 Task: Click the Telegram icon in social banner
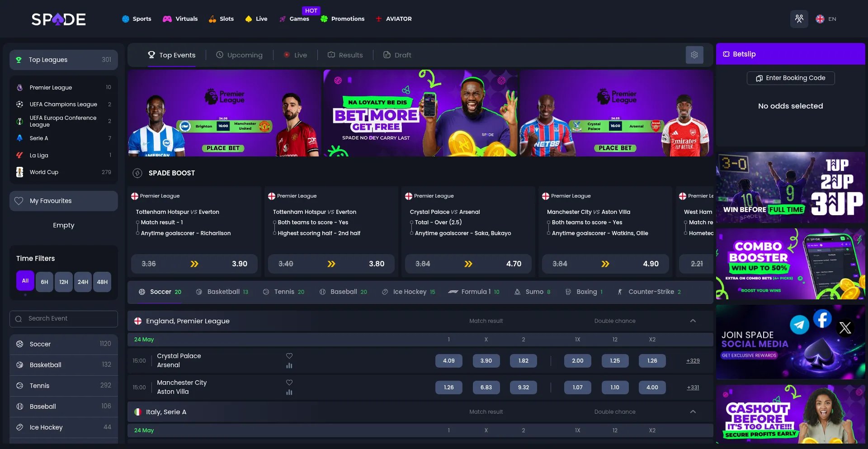click(799, 325)
